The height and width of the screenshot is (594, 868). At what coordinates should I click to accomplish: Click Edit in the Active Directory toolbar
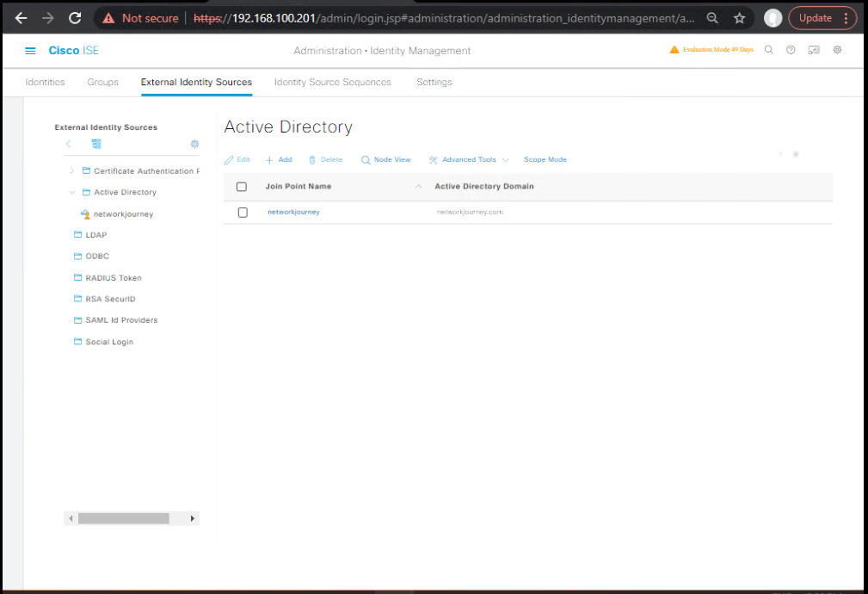point(237,159)
